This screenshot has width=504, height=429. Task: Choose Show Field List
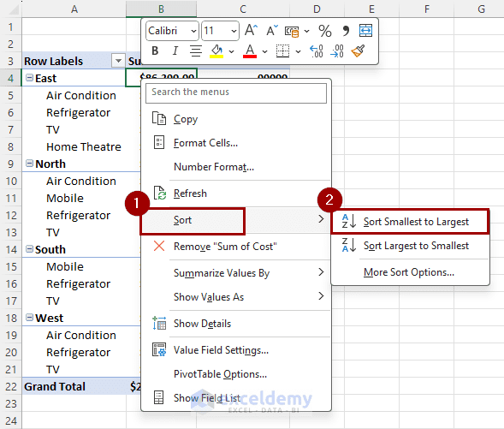pos(236,398)
